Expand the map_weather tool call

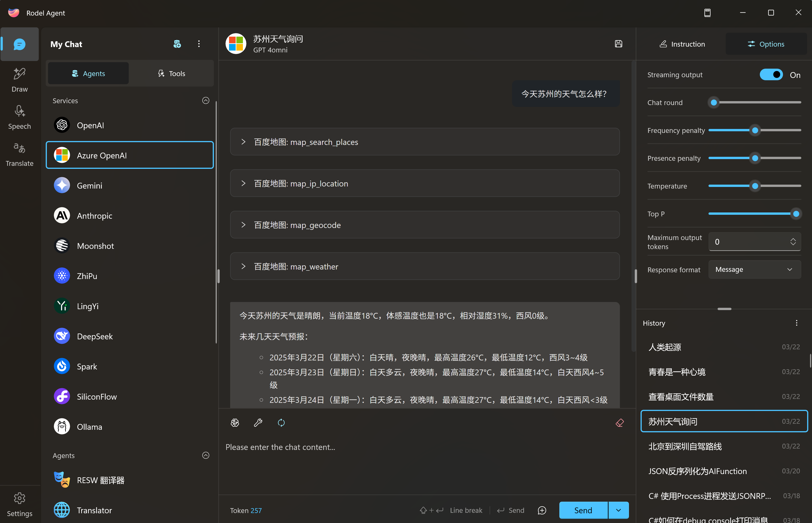243,266
